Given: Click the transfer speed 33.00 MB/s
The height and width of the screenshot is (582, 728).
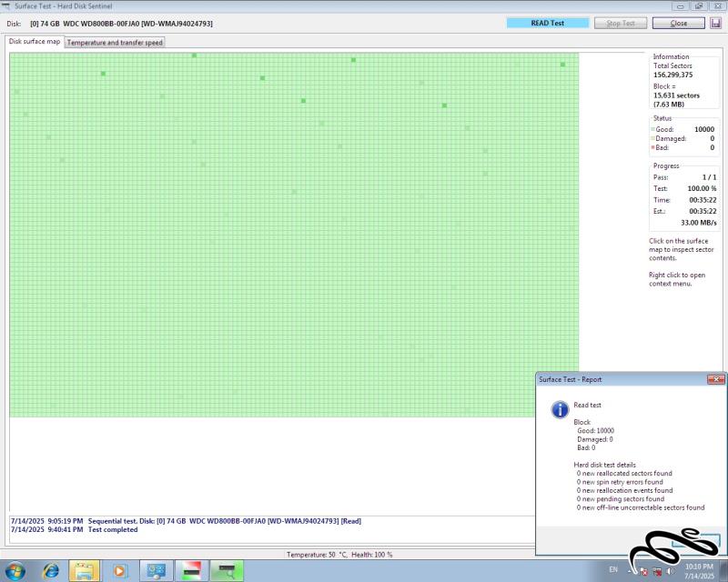Looking at the screenshot, I should (698, 223).
